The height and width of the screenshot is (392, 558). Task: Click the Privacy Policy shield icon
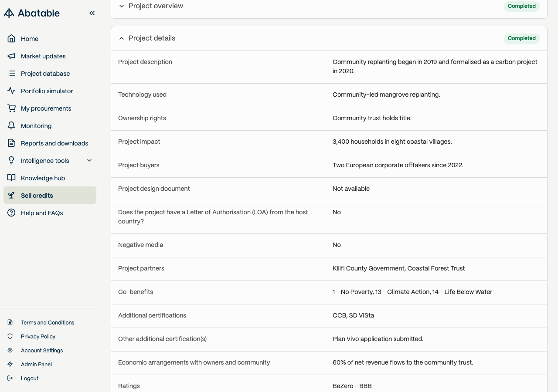pos(10,337)
